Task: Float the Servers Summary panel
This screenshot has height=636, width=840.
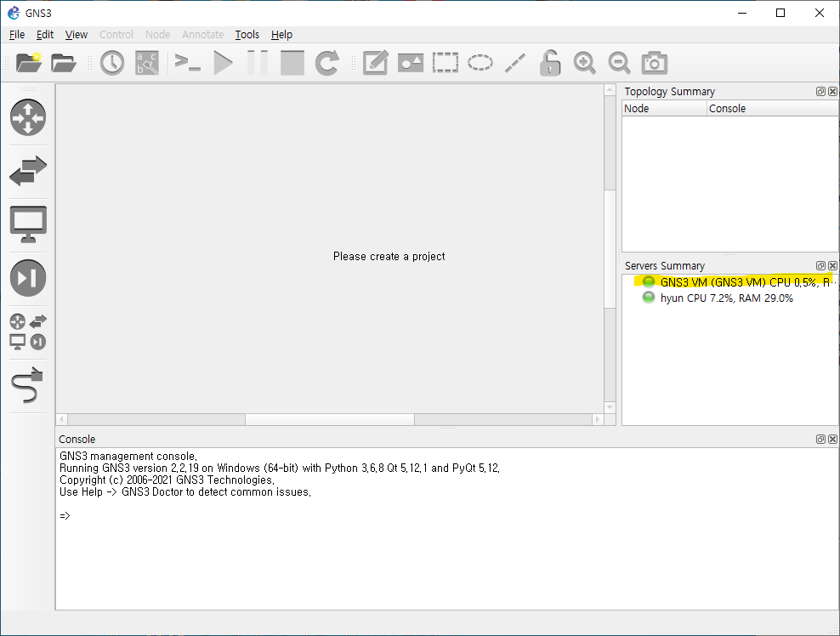Action: 820,265
